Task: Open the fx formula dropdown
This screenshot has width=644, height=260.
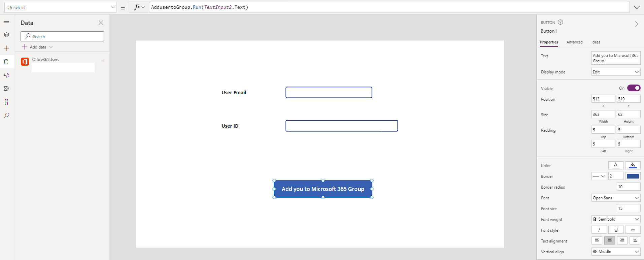Action: pyautogui.click(x=139, y=7)
